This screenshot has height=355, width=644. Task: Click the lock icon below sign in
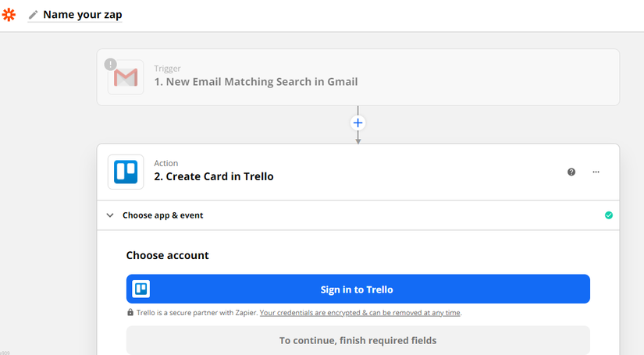(130, 313)
